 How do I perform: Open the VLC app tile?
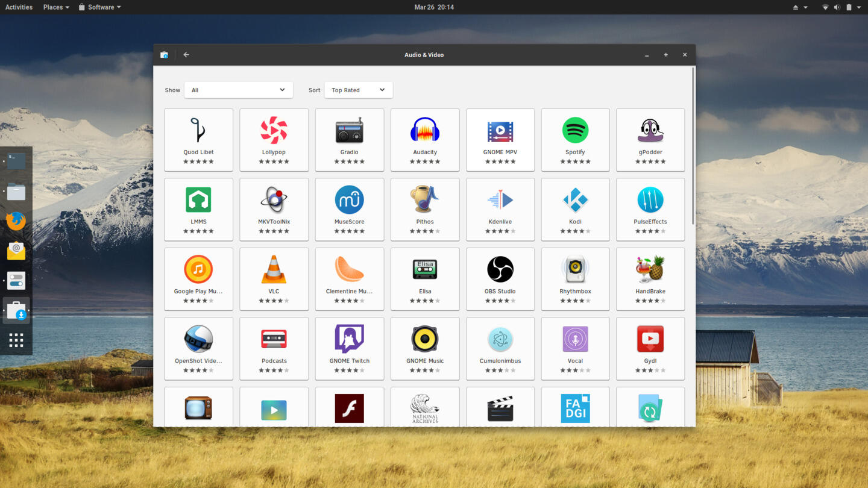pos(274,279)
